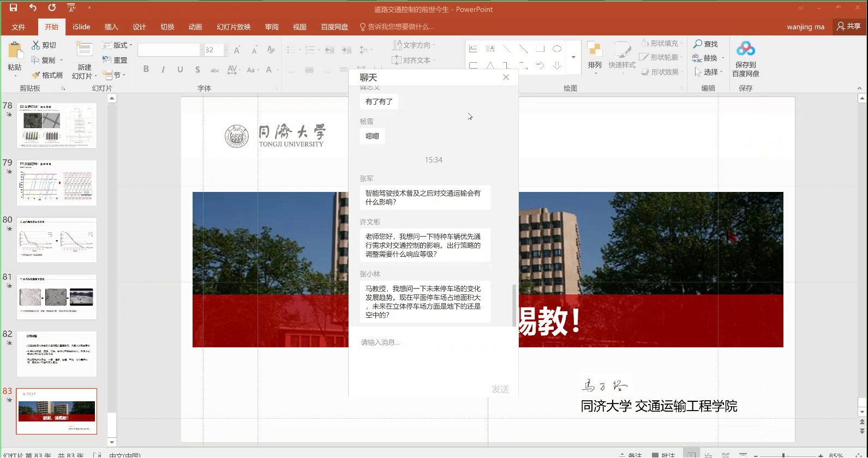Screen dimensions: 868x458
Task: Select the oval shape in shapes gallery
Action: pos(556,49)
